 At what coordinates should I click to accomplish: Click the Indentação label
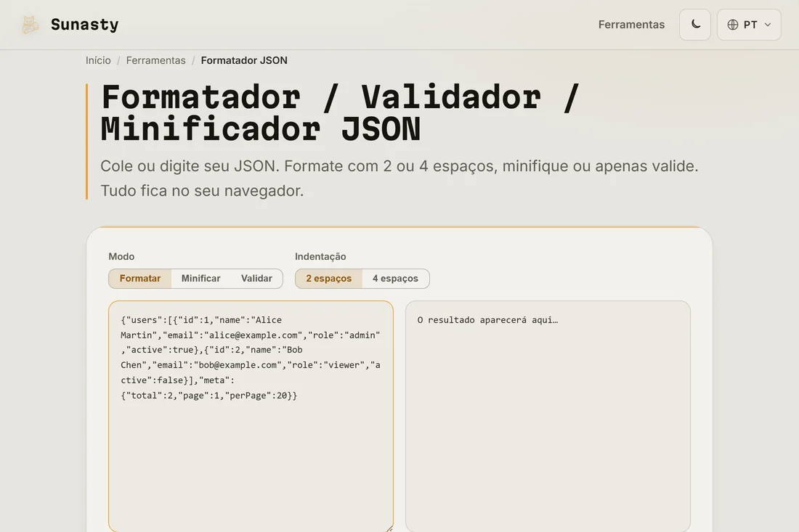point(320,257)
